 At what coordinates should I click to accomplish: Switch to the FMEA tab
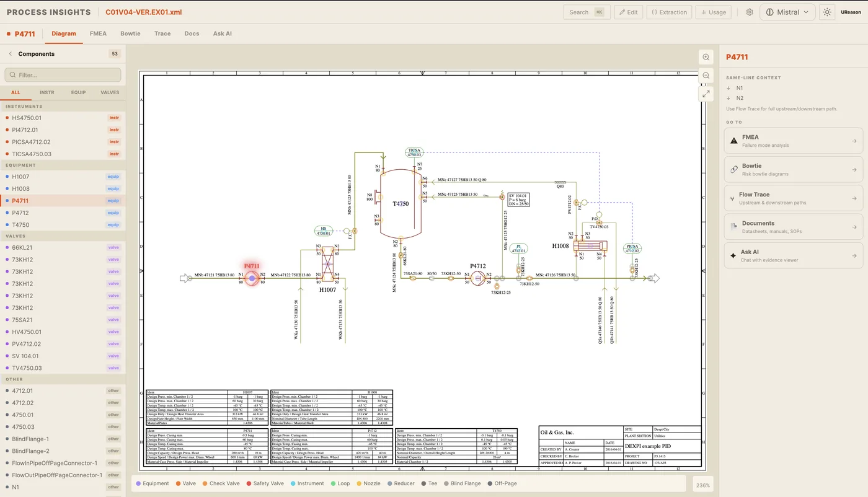[98, 33]
